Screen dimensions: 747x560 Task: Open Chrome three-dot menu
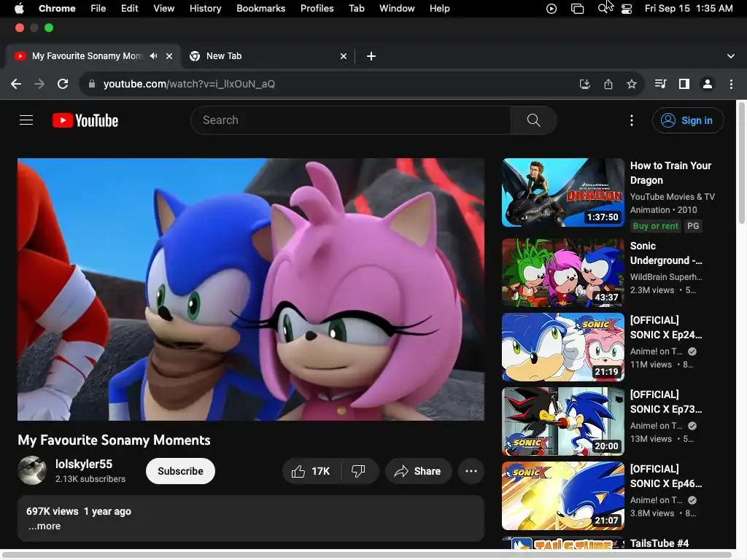(731, 84)
